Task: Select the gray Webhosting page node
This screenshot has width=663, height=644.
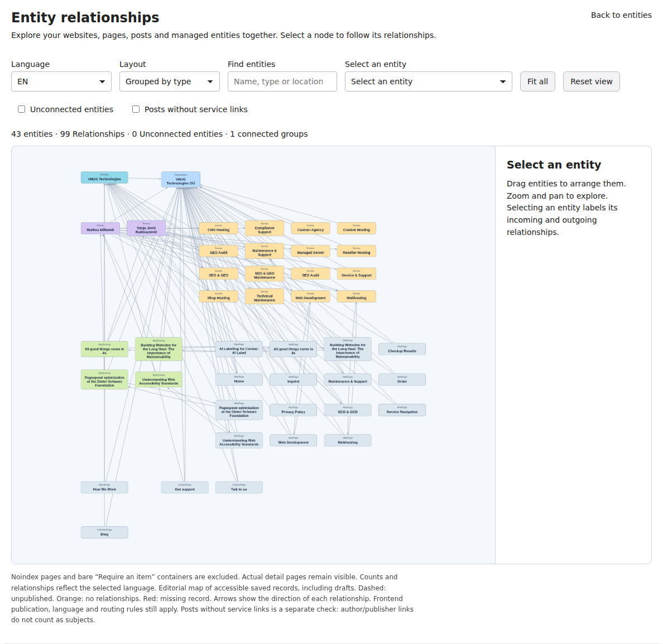Action: 348,441
